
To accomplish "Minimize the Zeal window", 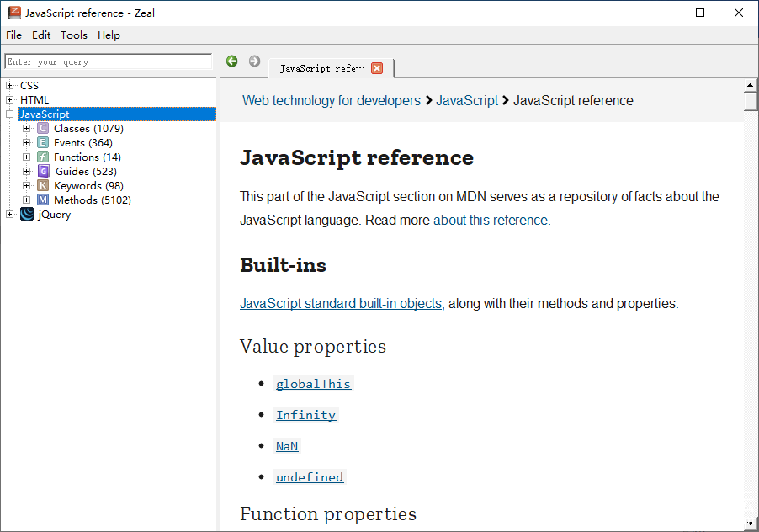I will 662,13.
